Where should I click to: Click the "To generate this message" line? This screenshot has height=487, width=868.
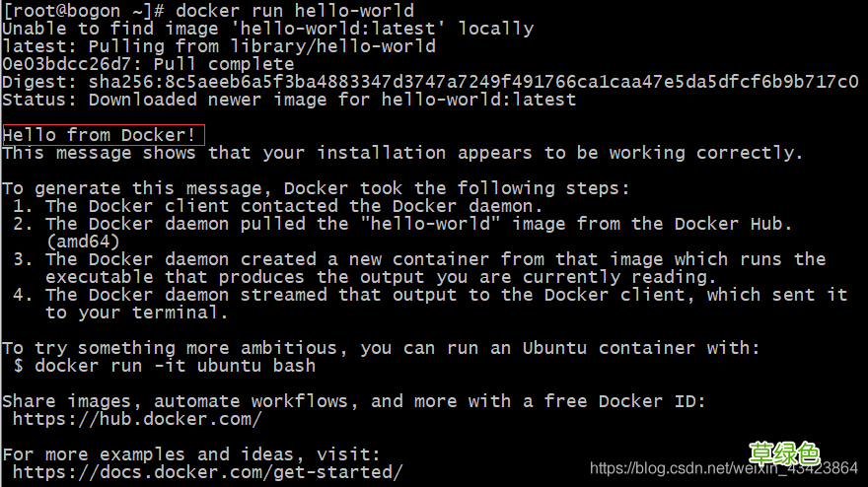click(x=316, y=188)
